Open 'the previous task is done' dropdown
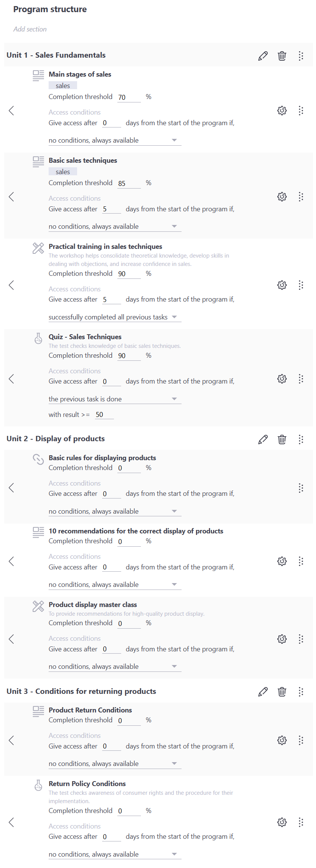316x868 pixels. 115,399
